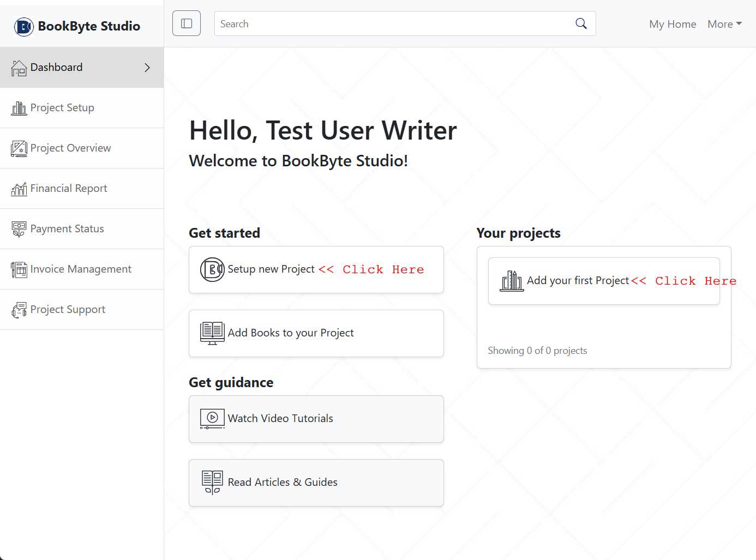Click the video tutorials play icon
The height and width of the screenshot is (560, 756).
pyautogui.click(x=212, y=418)
